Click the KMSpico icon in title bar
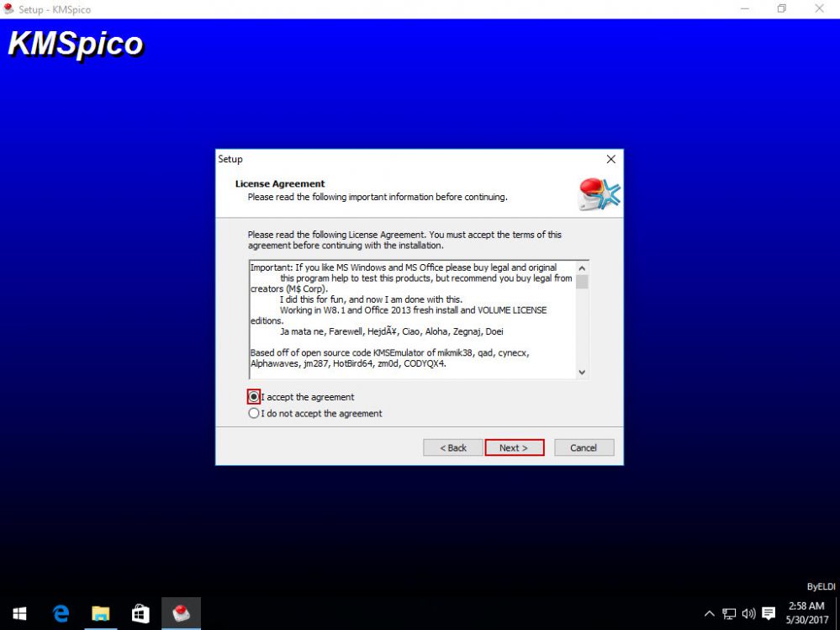Image resolution: width=840 pixels, height=630 pixels. tap(8, 9)
